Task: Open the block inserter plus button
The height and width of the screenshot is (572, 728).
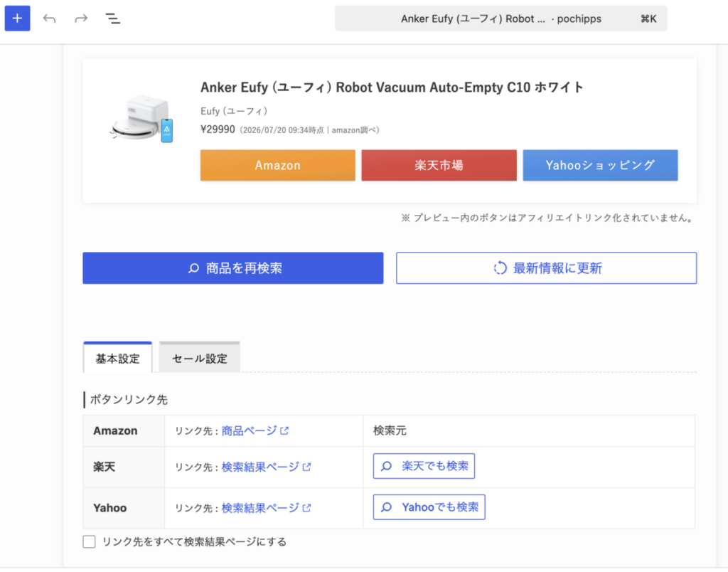Action: pos(17,18)
